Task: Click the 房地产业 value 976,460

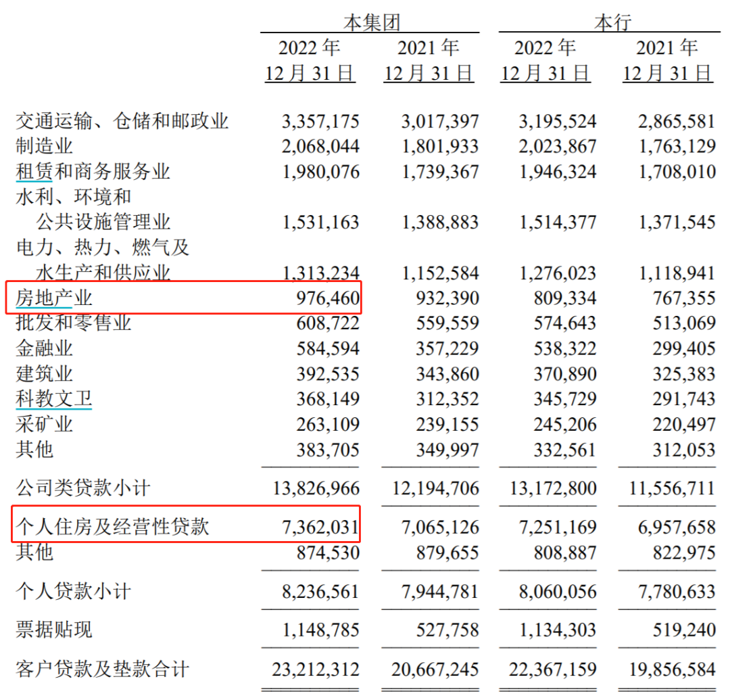Action: (x=328, y=298)
